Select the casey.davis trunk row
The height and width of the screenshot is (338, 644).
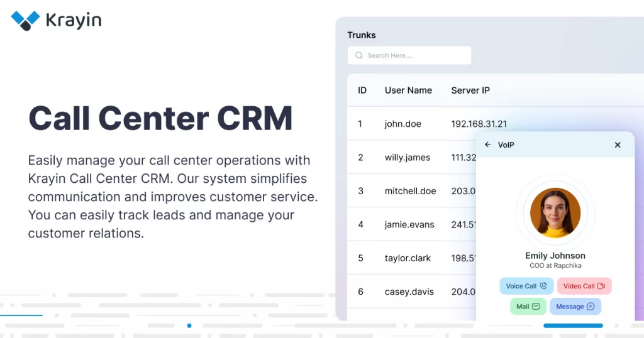click(x=408, y=292)
